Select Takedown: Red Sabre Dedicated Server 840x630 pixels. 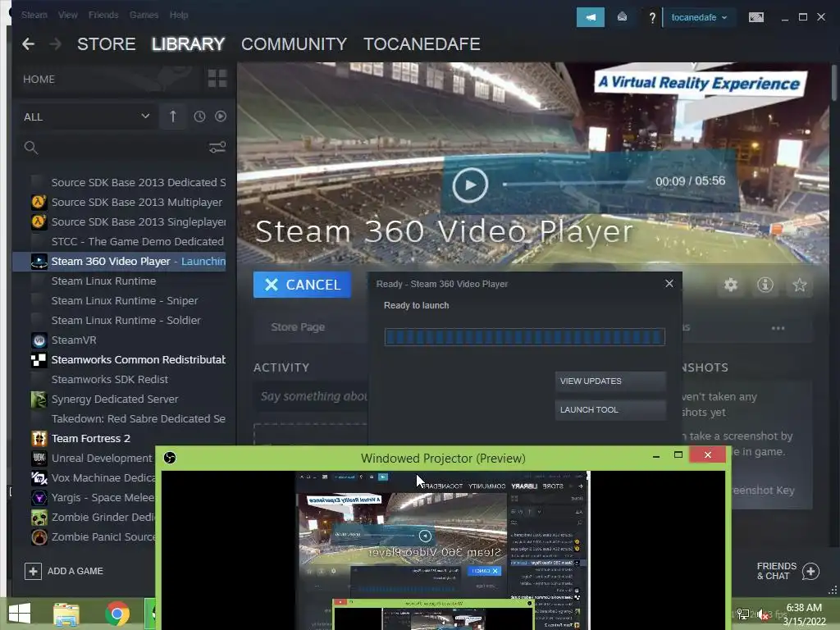tap(128, 419)
